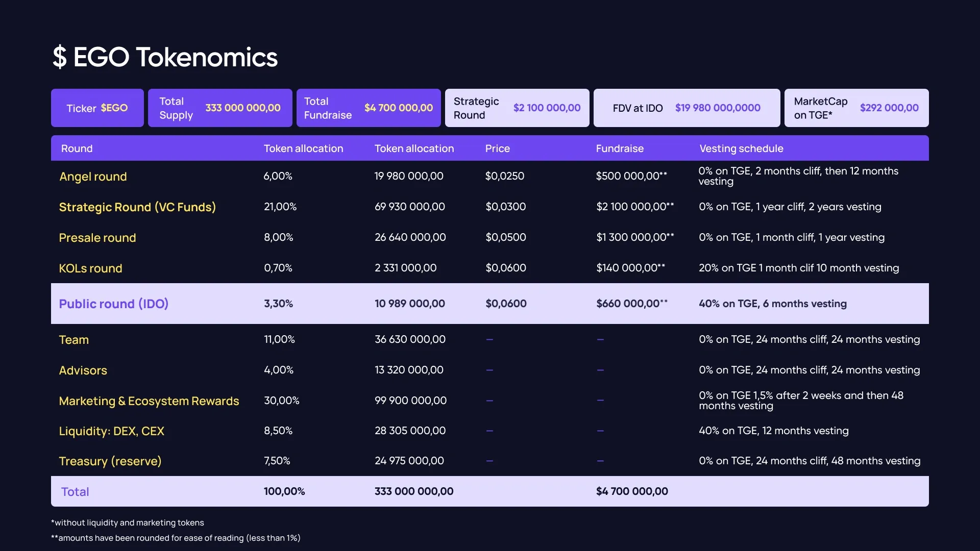Click Angel round allocation 6,00%
The width and height of the screenshot is (980, 551).
[278, 176]
